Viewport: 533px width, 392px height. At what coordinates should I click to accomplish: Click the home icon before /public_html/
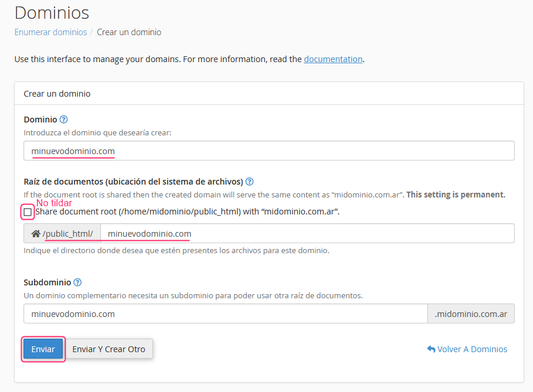(36, 234)
